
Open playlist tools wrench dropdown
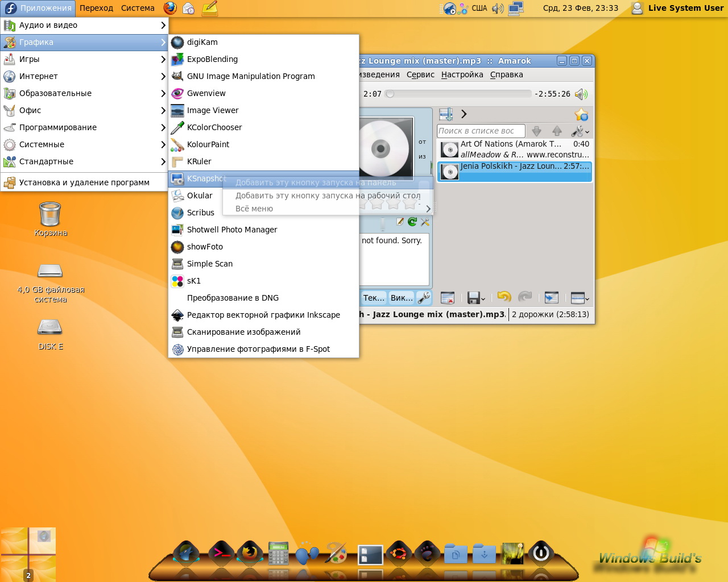(x=580, y=131)
